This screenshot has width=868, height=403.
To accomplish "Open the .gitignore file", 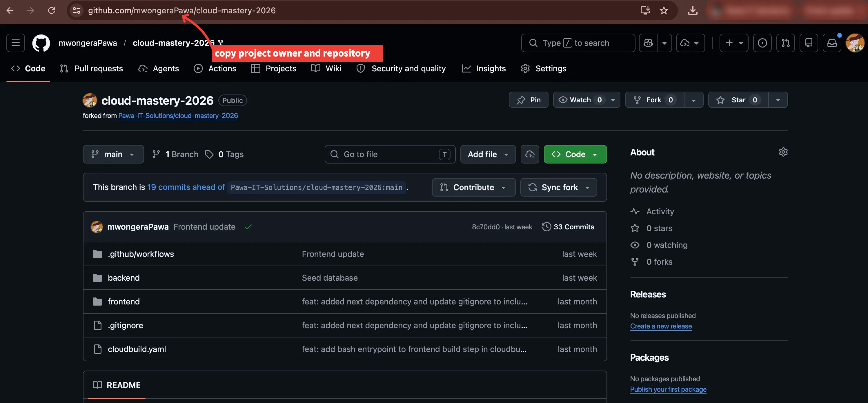I will pos(125,325).
